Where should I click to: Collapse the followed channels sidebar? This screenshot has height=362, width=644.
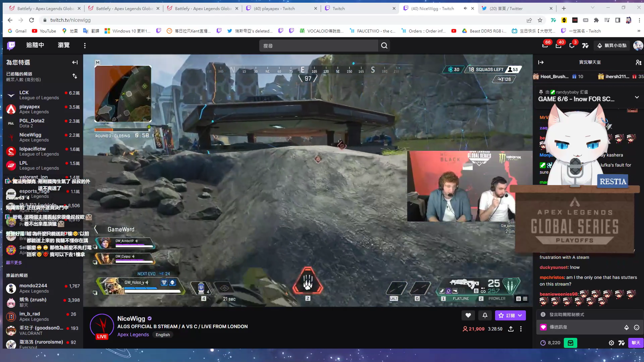75,62
